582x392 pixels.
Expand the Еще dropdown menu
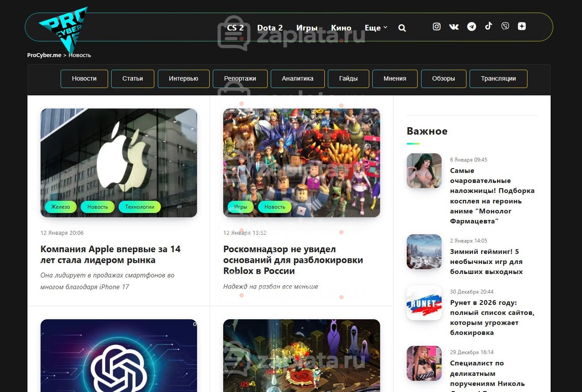[376, 27]
